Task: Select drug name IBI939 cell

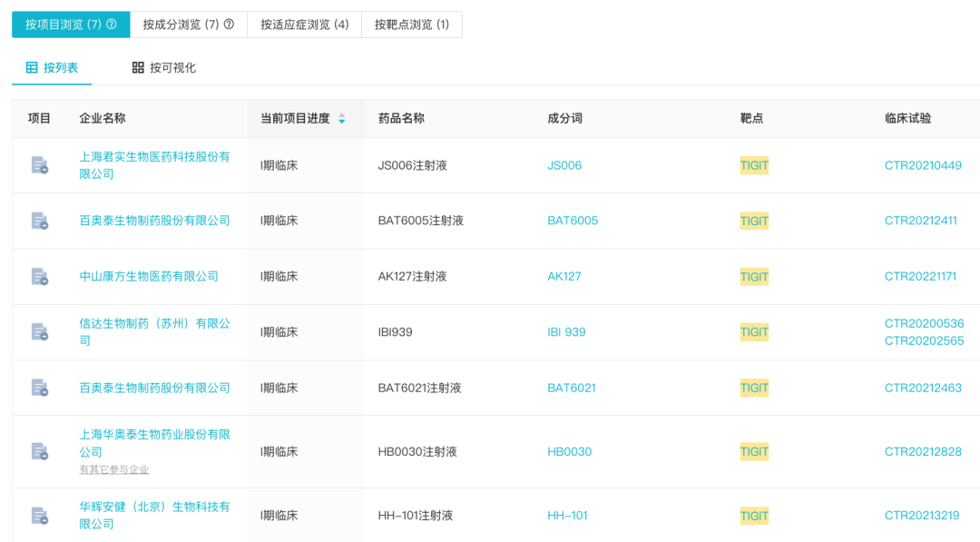Action: (395, 332)
